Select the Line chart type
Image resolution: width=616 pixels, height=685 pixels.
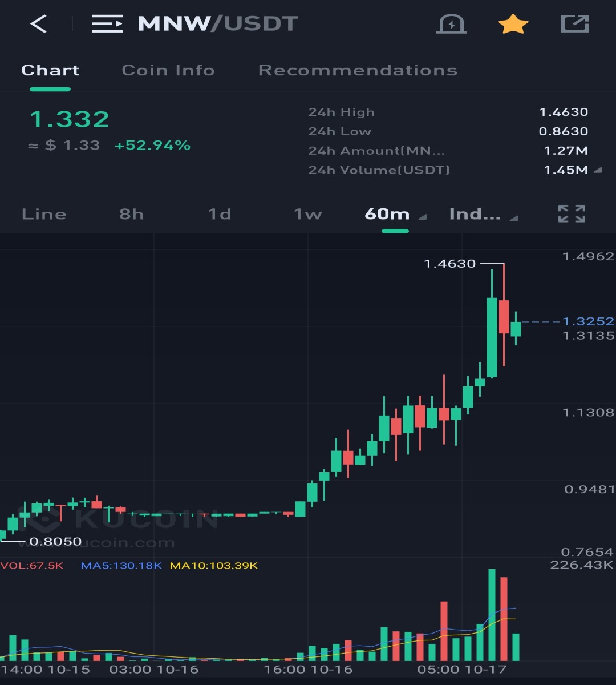click(x=44, y=215)
